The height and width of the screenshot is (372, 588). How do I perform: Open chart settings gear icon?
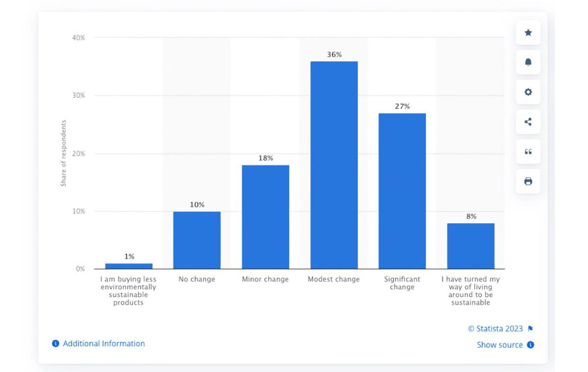pyautogui.click(x=528, y=92)
